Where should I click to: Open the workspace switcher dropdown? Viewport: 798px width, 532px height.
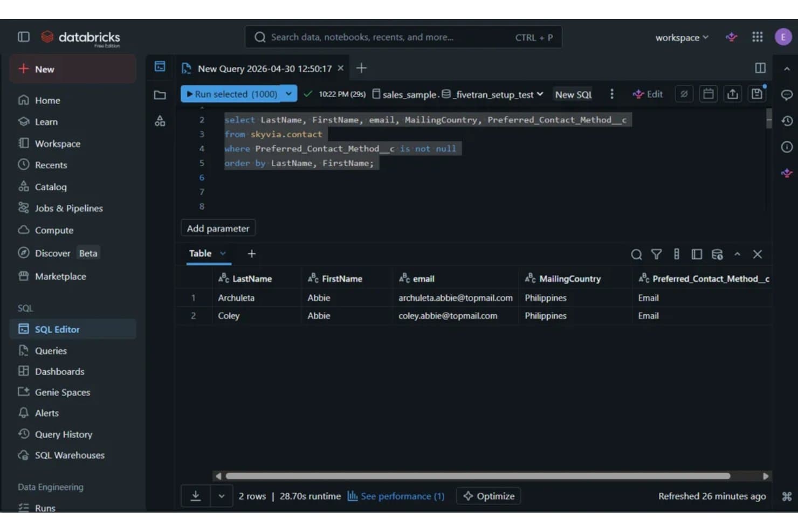[x=682, y=37]
